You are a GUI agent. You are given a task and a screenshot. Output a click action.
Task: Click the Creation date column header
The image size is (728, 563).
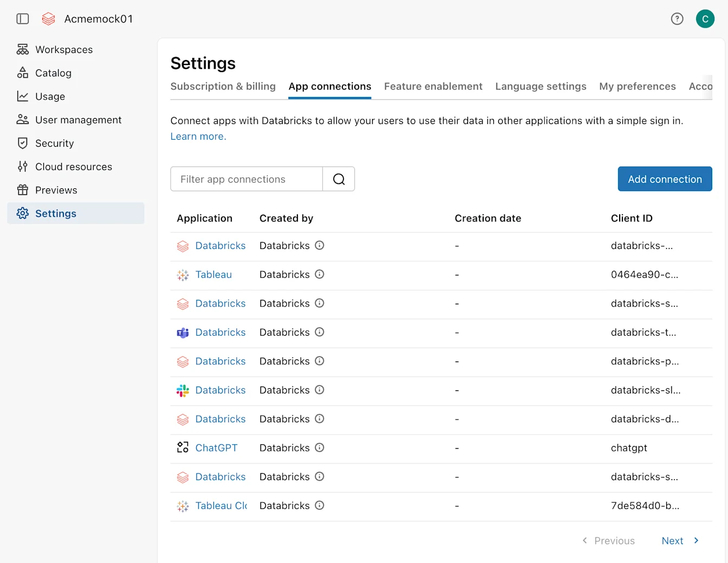(488, 218)
